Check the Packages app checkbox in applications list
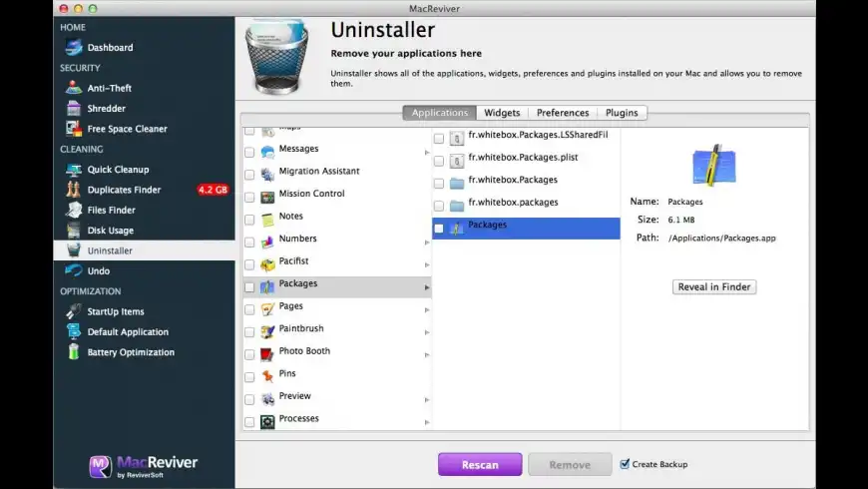The height and width of the screenshot is (489, 868). pyautogui.click(x=249, y=287)
